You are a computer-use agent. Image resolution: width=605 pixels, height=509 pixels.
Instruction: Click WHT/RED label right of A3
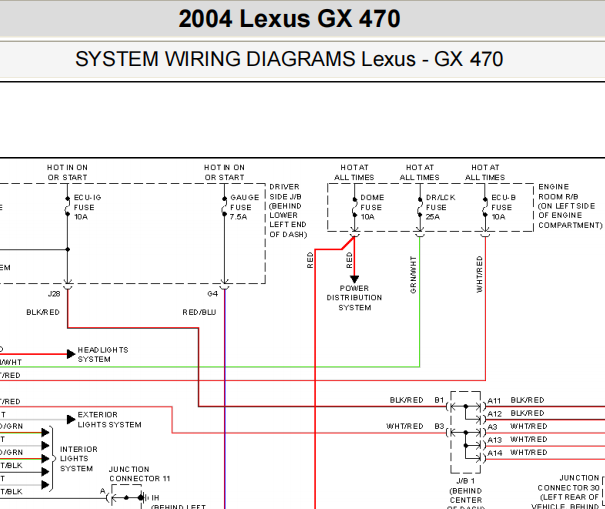click(x=529, y=426)
